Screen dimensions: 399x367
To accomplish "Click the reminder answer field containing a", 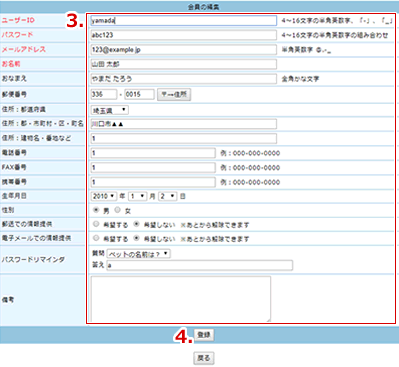I will pos(200,265).
